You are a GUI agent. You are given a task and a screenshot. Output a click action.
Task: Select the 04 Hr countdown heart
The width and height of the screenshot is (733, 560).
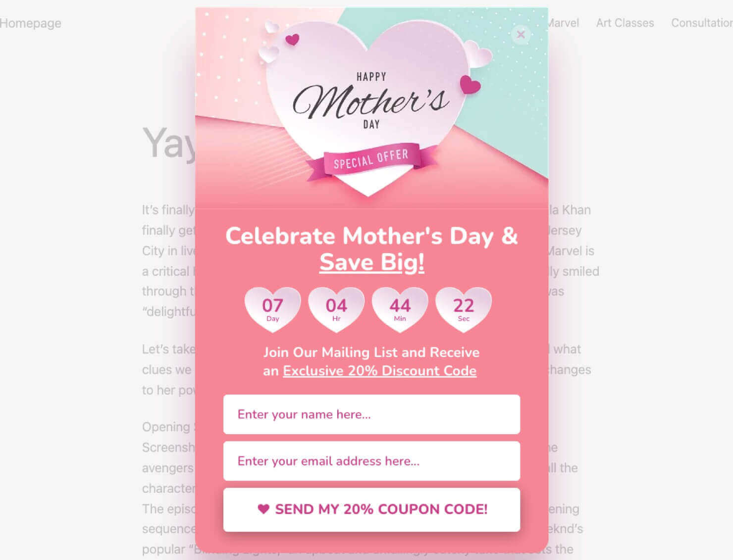tap(336, 308)
